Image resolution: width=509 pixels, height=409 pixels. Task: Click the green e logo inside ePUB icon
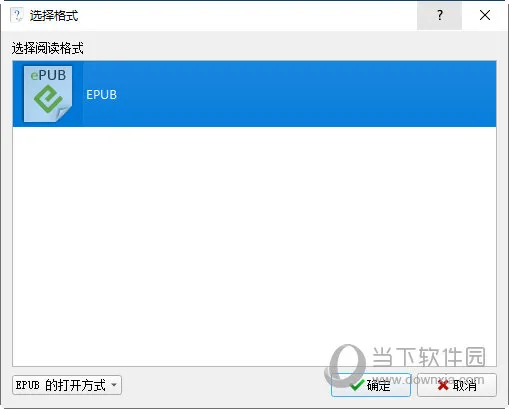coord(48,98)
